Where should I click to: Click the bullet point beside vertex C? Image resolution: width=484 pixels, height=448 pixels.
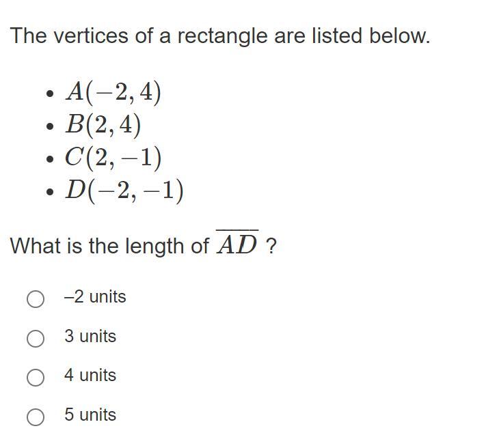(x=50, y=159)
